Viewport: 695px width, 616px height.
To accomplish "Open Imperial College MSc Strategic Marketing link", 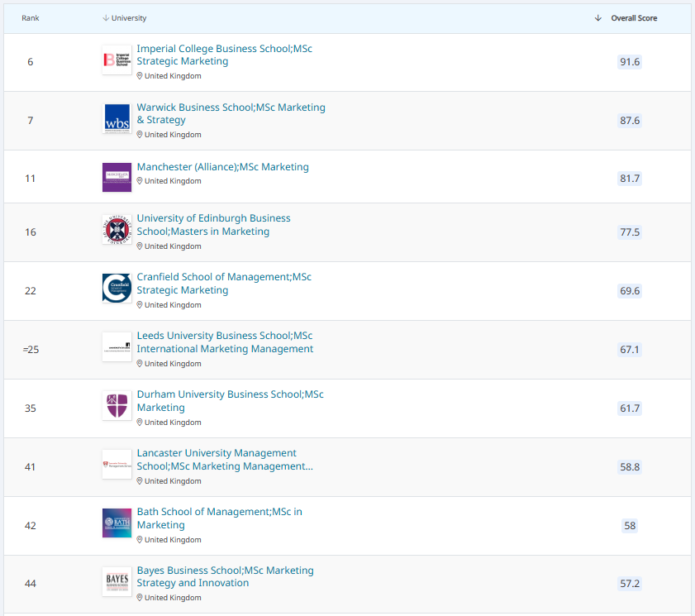I will tap(224, 55).
